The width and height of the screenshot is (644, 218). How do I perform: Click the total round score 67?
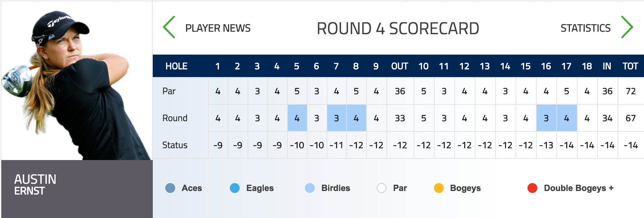631,118
